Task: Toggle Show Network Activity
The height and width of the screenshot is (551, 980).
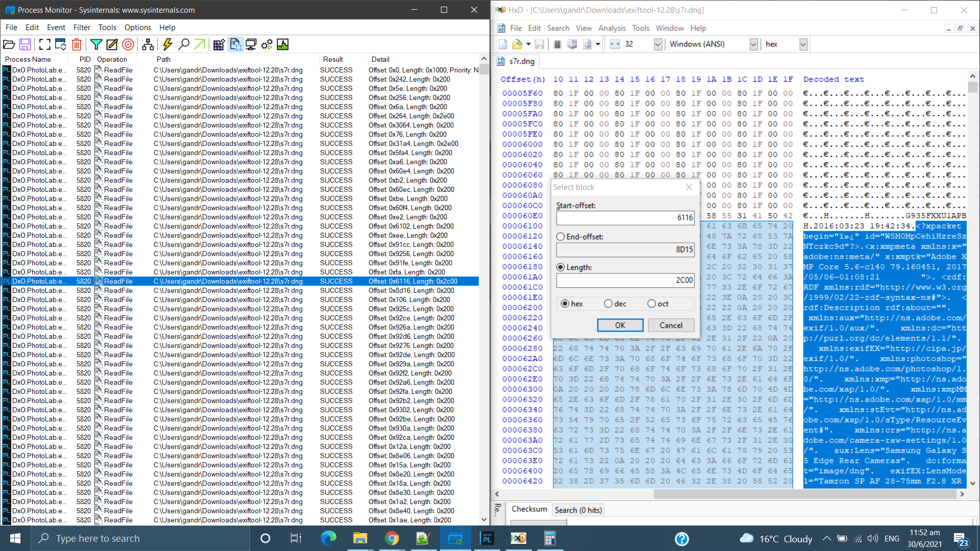Action: coord(251,44)
